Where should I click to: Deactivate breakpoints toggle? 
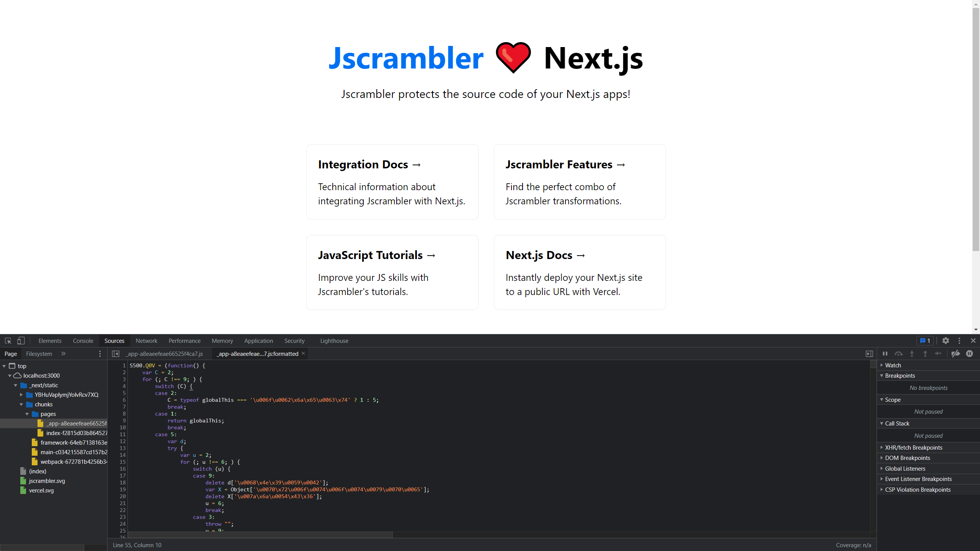(955, 354)
